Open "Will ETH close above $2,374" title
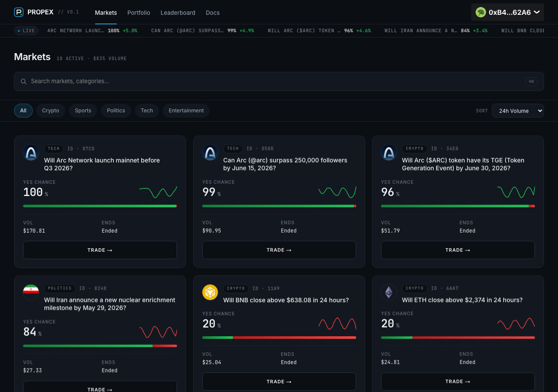This screenshot has height=392, width=558. pos(462,300)
